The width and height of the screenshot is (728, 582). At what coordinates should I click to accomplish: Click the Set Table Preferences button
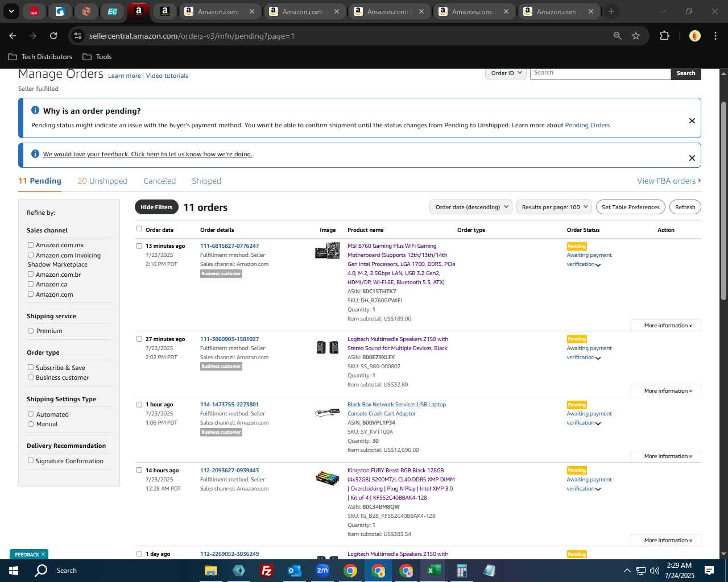(631, 207)
